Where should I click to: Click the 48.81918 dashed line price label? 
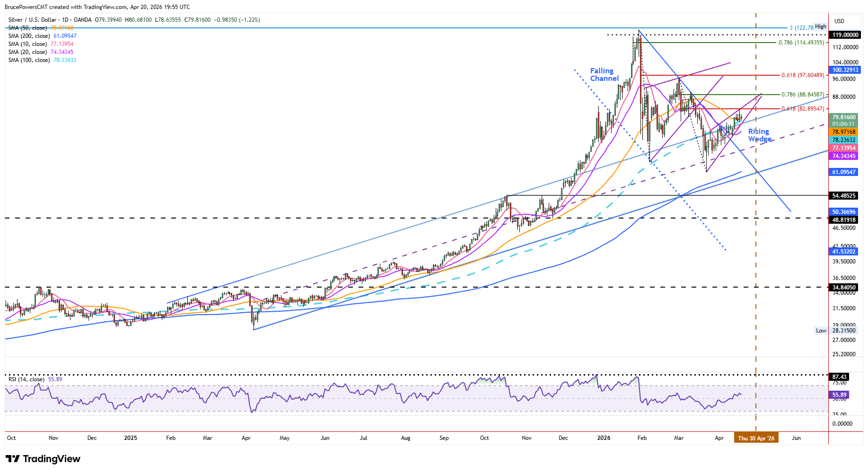click(x=843, y=220)
